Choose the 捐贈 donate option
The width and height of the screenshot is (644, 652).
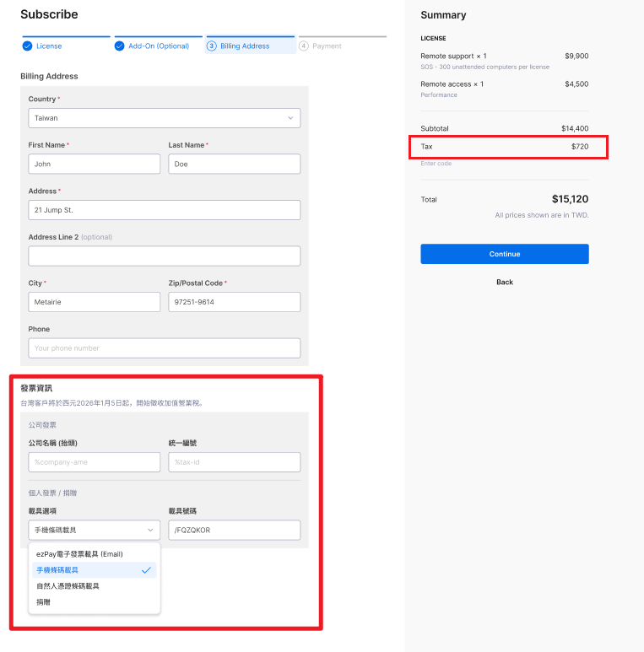point(95,602)
